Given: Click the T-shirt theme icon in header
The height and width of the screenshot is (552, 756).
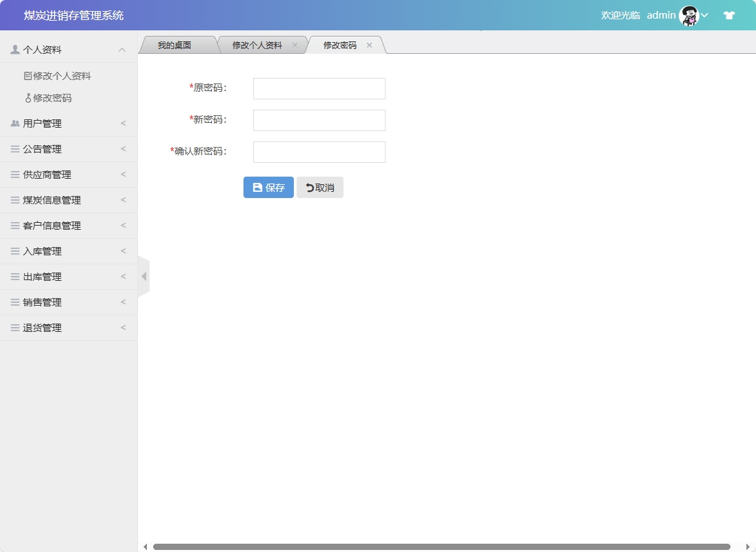Looking at the screenshot, I should 728,14.
